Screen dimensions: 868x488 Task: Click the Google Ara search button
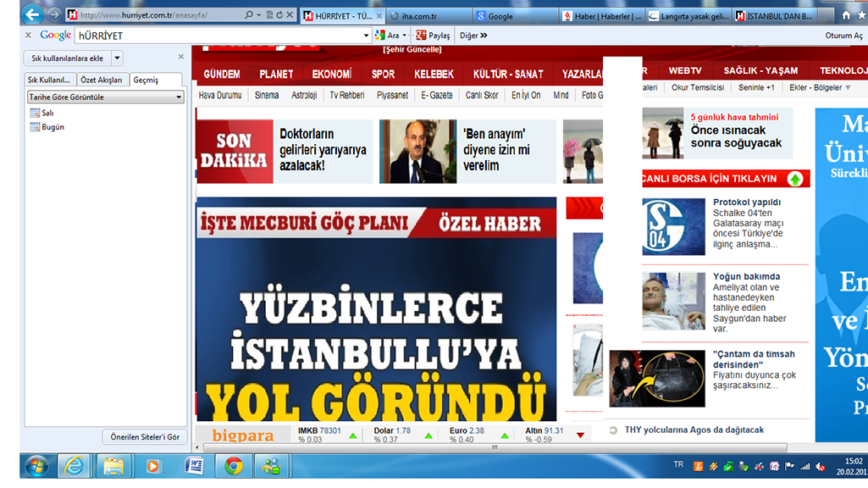[x=388, y=36]
